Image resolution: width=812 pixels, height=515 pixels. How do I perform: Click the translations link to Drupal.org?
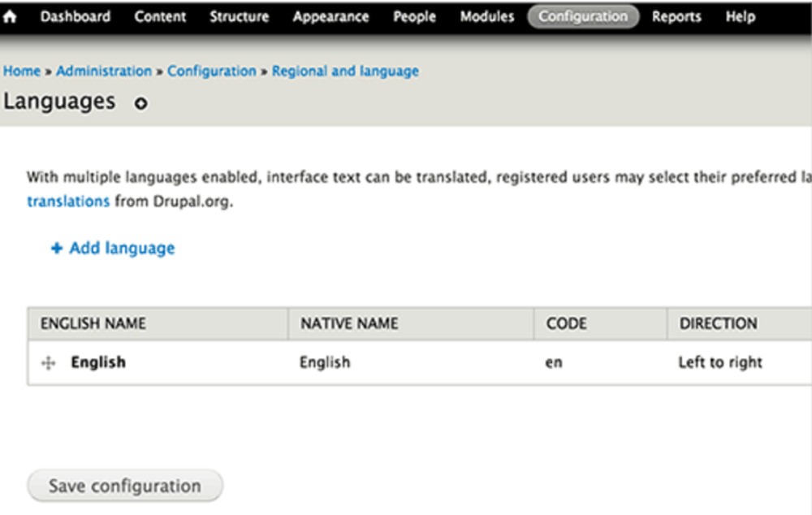pos(68,201)
